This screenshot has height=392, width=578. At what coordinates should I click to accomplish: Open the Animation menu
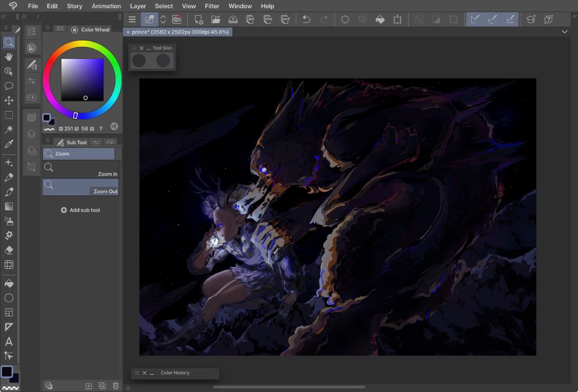tap(106, 6)
